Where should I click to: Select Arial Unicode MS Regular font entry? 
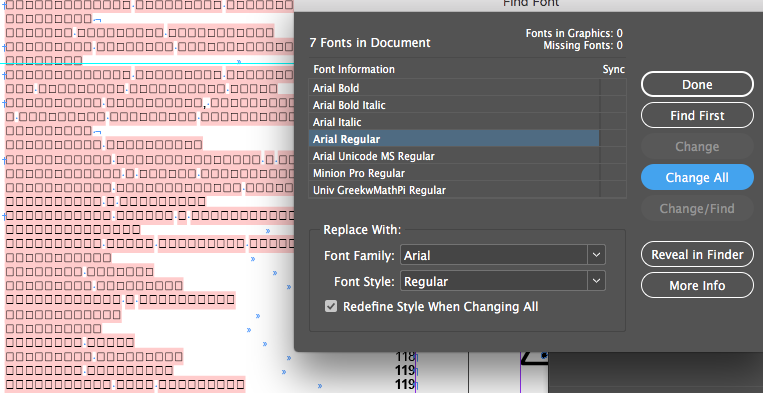pyautogui.click(x=454, y=156)
